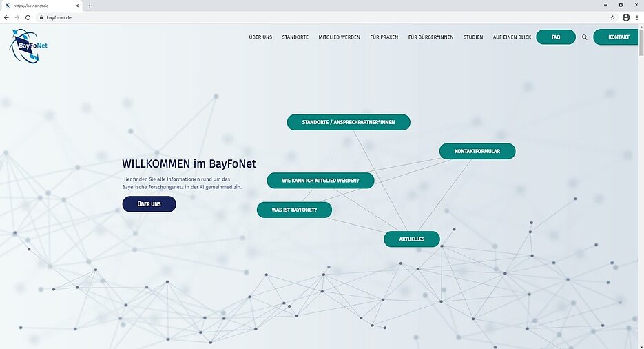Screen dimensions: 644x349
Task: Open Standorte / Ansprechpartner*innen bubble
Action: [349, 122]
